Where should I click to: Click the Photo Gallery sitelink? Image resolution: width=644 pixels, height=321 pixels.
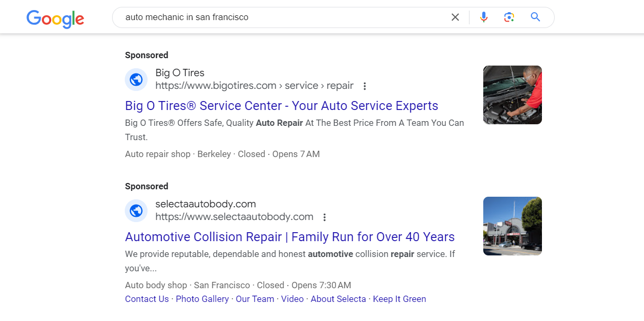[x=203, y=299]
